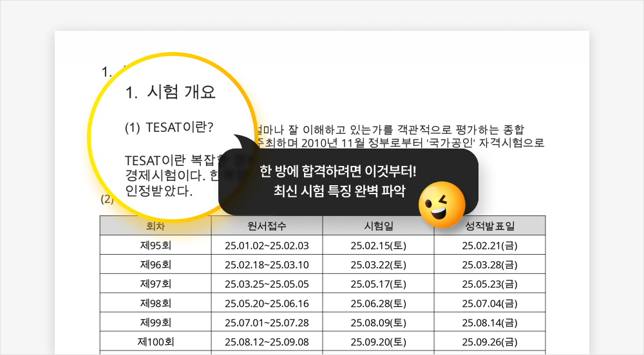
Task: Click exam date '25.08.09(토)'
Action: [378, 323]
